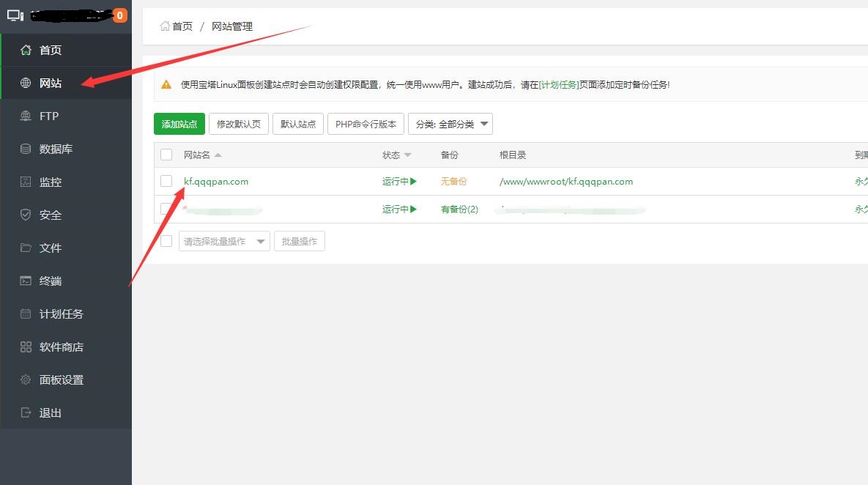Select 计划任务 in the sidebar menu
This screenshot has height=485, width=868.
(62, 314)
